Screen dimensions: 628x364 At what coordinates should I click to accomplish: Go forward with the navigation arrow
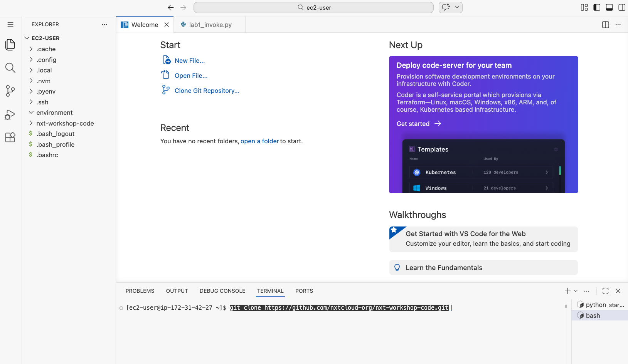point(184,7)
